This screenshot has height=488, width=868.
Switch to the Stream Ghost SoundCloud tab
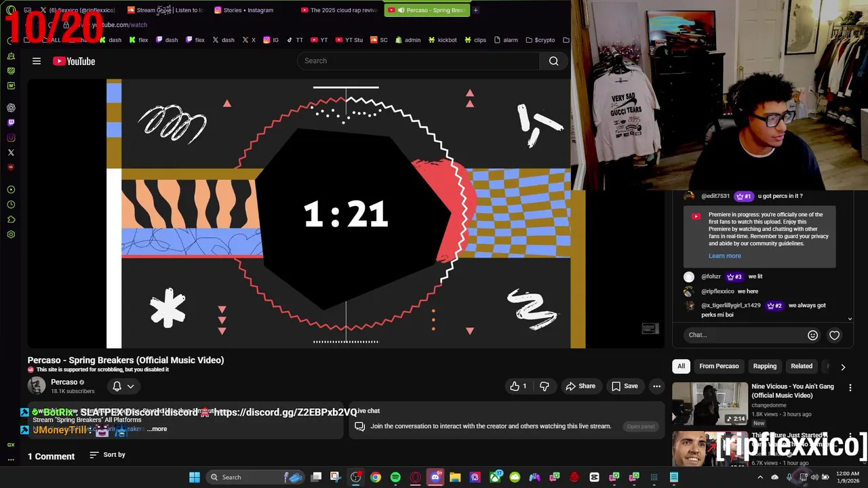[165, 10]
